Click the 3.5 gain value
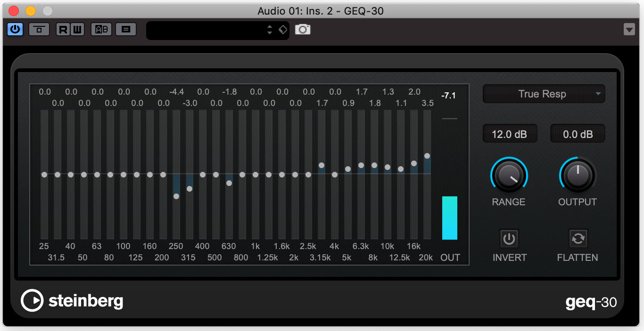644x331 pixels. 428,103
